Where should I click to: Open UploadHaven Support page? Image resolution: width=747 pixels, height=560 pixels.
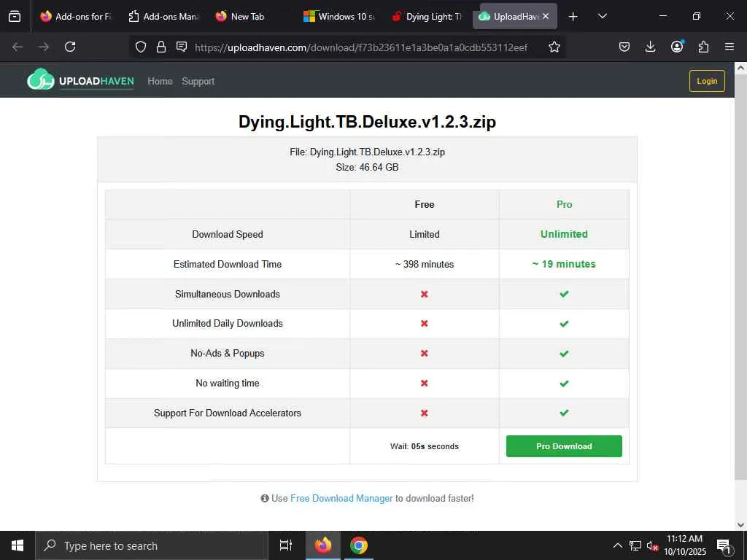click(x=198, y=82)
